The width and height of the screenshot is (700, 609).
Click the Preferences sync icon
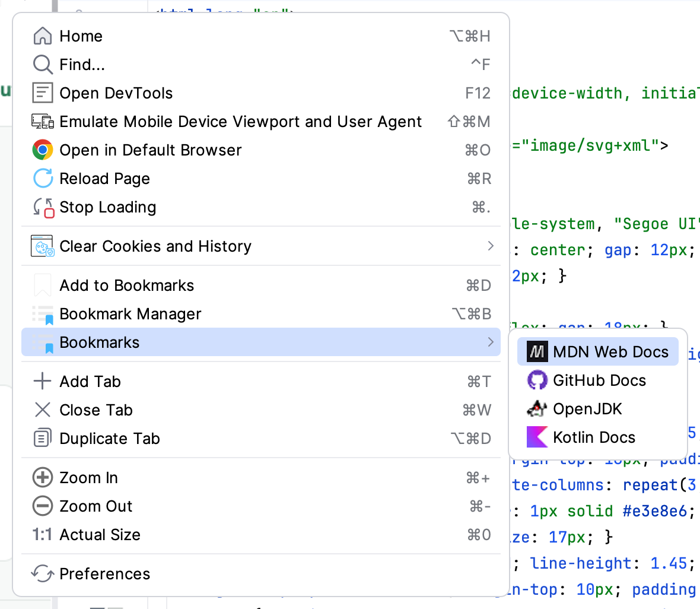[x=42, y=574]
